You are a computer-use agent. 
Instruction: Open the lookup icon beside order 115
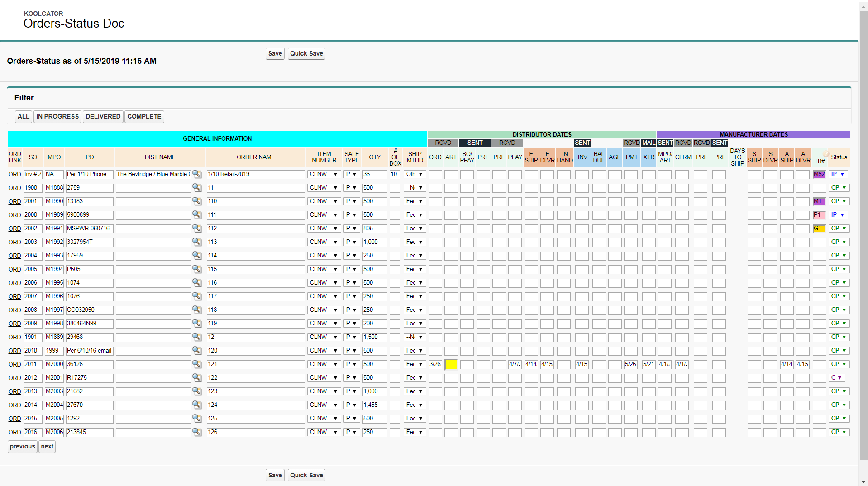[196, 269]
